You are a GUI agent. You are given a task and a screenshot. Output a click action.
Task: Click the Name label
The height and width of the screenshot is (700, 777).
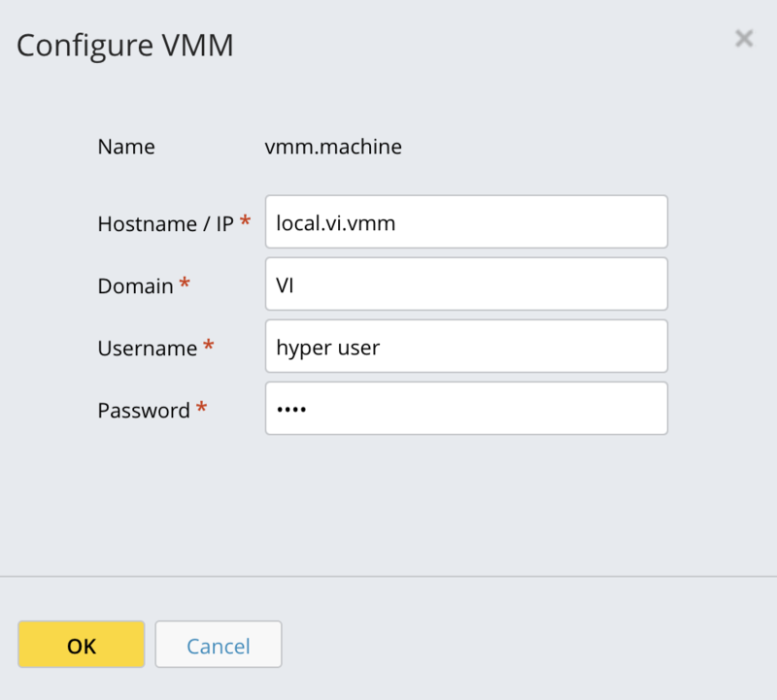[x=126, y=147]
